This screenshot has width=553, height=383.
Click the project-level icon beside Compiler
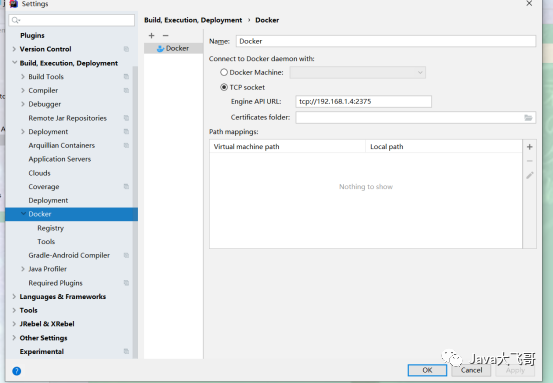126,90
